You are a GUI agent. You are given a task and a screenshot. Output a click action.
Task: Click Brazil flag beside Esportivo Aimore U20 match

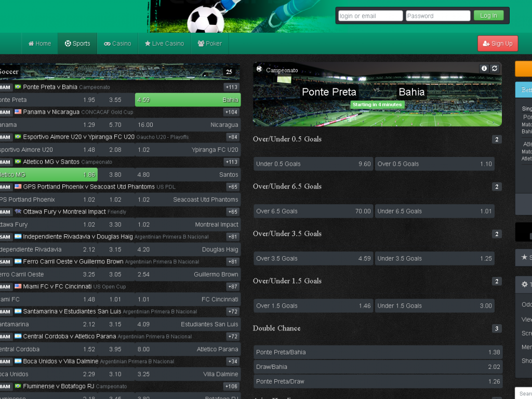(18, 137)
